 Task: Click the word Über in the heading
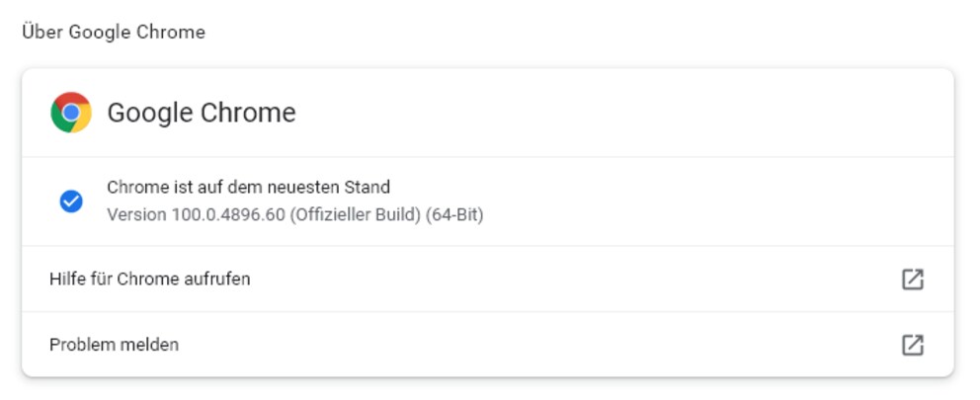[x=43, y=32]
